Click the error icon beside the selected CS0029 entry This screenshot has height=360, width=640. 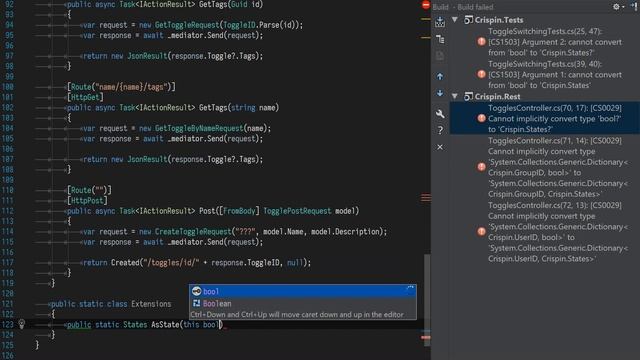click(482, 118)
